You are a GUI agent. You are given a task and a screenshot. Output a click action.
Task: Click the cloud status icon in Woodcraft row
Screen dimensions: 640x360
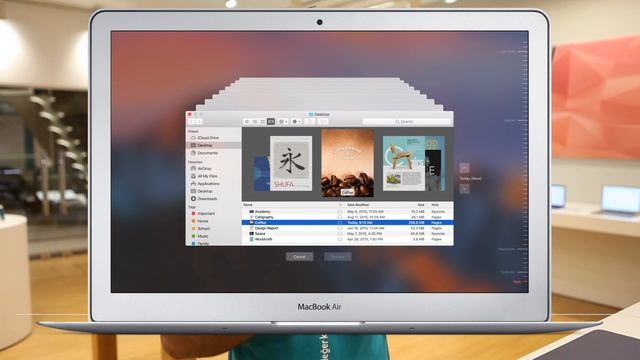pyautogui.click(x=340, y=239)
